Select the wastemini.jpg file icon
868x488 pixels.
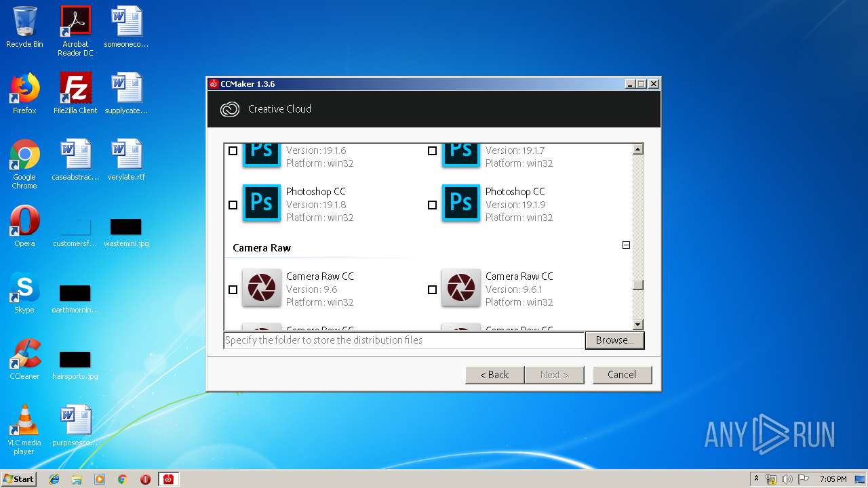click(126, 227)
